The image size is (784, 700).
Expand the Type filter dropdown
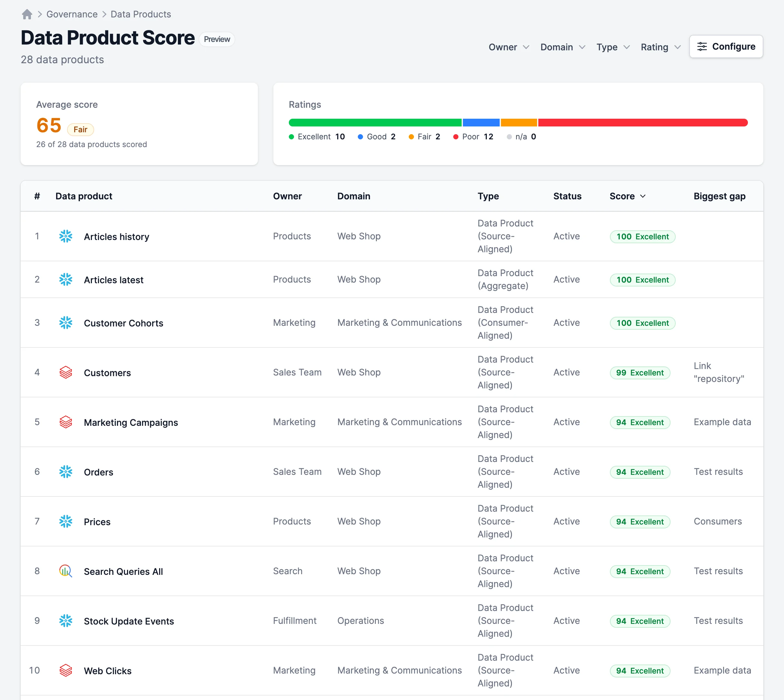point(613,47)
